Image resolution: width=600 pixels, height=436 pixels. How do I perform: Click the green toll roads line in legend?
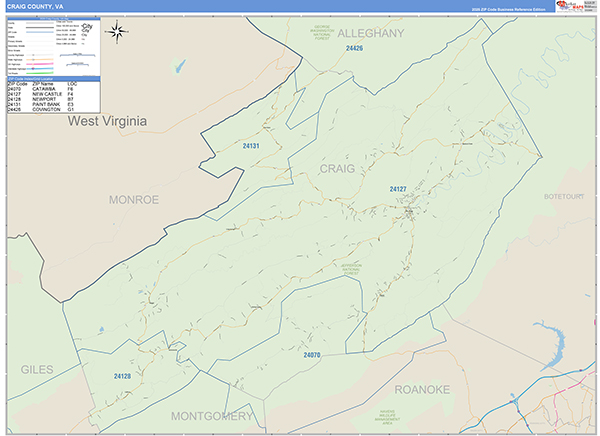tap(40, 73)
